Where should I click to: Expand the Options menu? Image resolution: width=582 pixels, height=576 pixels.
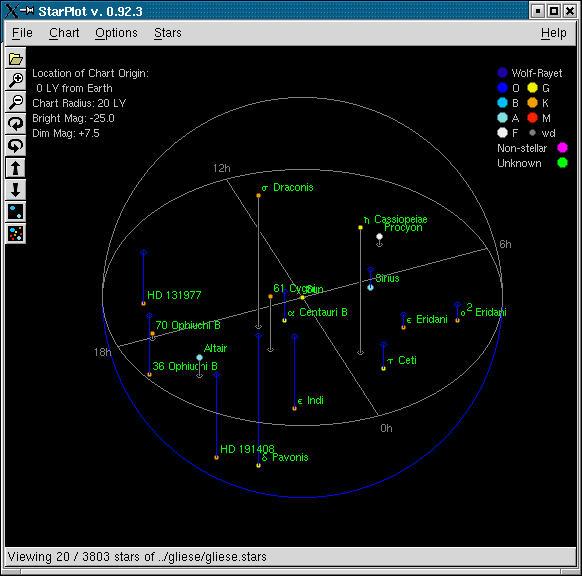pos(116,33)
